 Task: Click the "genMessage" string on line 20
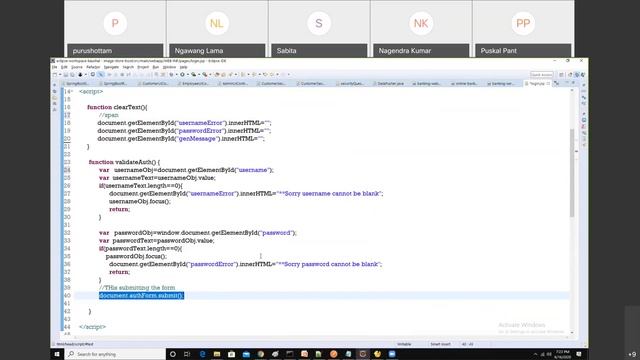point(197,139)
